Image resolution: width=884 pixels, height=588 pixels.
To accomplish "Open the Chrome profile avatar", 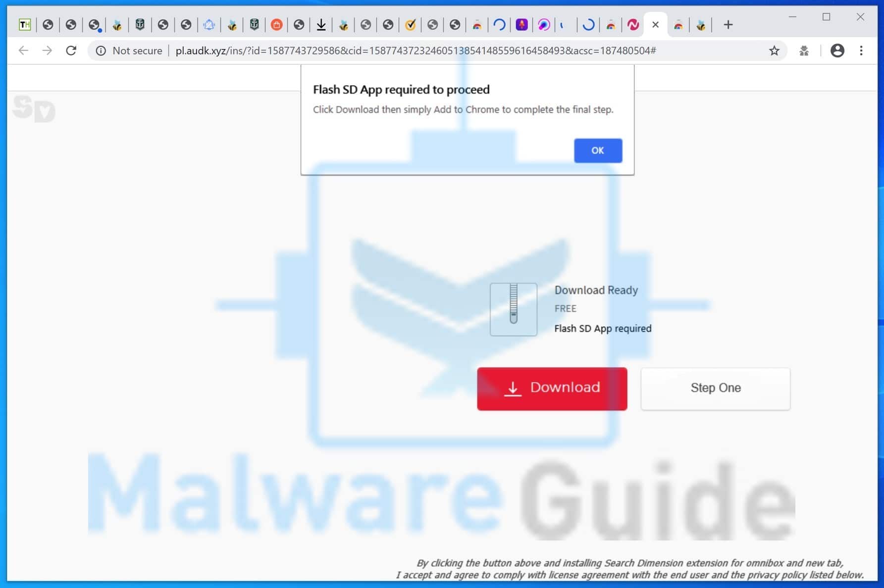I will click(837, 50).
